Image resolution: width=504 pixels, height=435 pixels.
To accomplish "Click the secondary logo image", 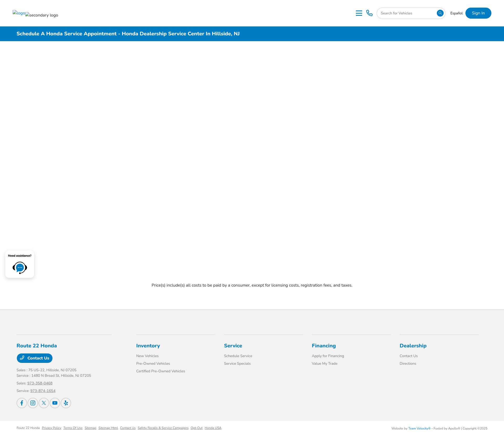I will tap(42, 15).
